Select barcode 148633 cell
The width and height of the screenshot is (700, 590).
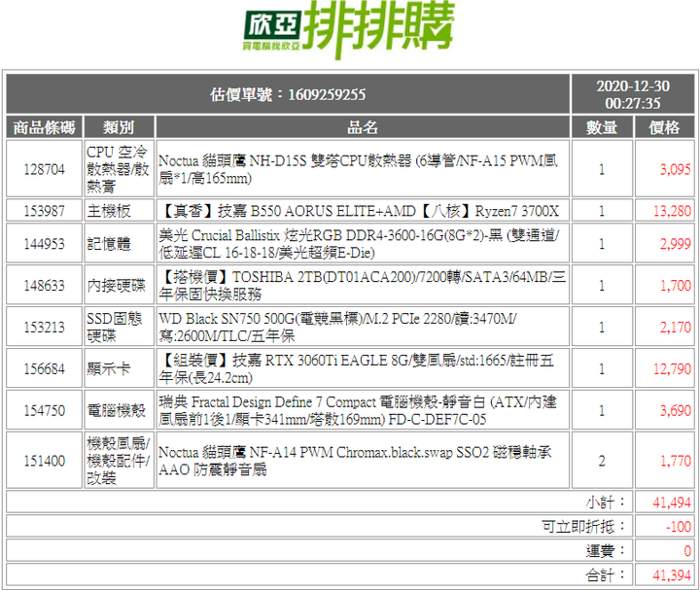[x=44, y=285]
